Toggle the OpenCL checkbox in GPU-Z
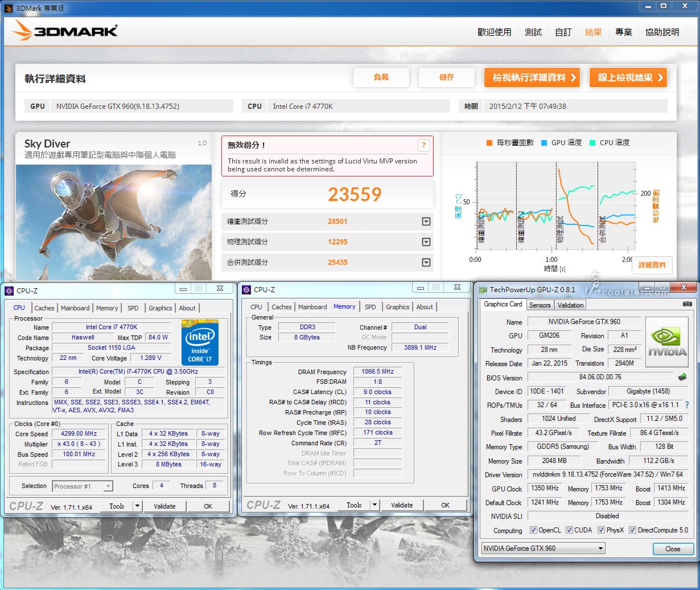 (x=533, y=530)
